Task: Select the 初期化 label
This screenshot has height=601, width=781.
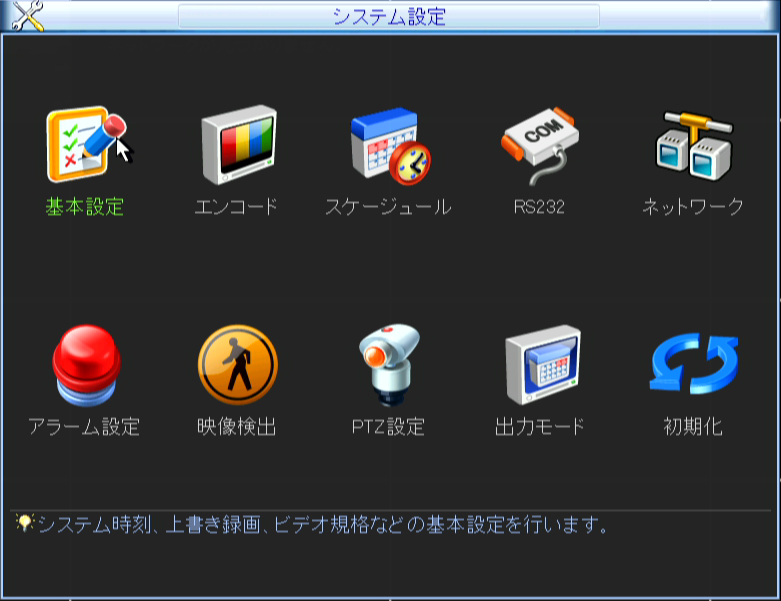Action: pyautogui.click(x=693, y=427)
